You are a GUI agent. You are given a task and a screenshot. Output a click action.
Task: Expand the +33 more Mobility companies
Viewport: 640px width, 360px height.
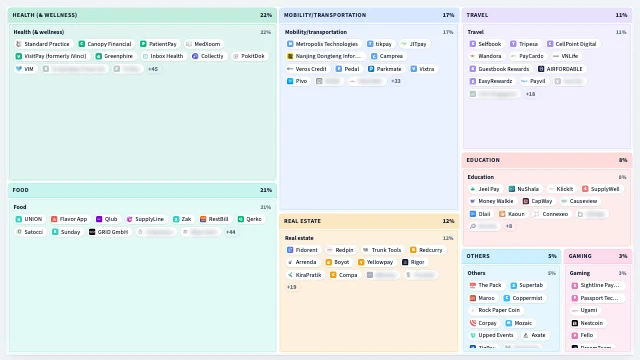tap(396, 81)
